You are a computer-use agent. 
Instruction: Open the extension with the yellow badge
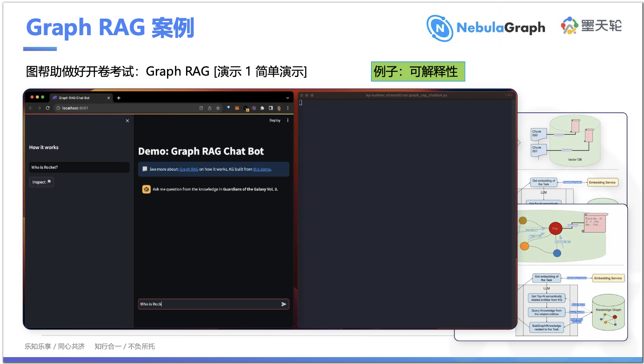(x=246, y=108)
